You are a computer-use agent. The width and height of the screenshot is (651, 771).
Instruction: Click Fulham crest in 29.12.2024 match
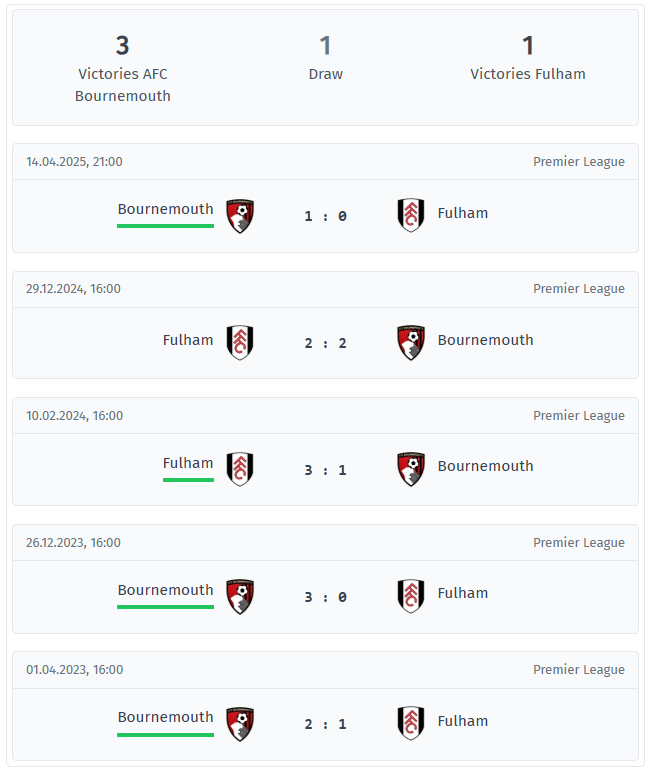pyautogui.click(x=240, y=342)
